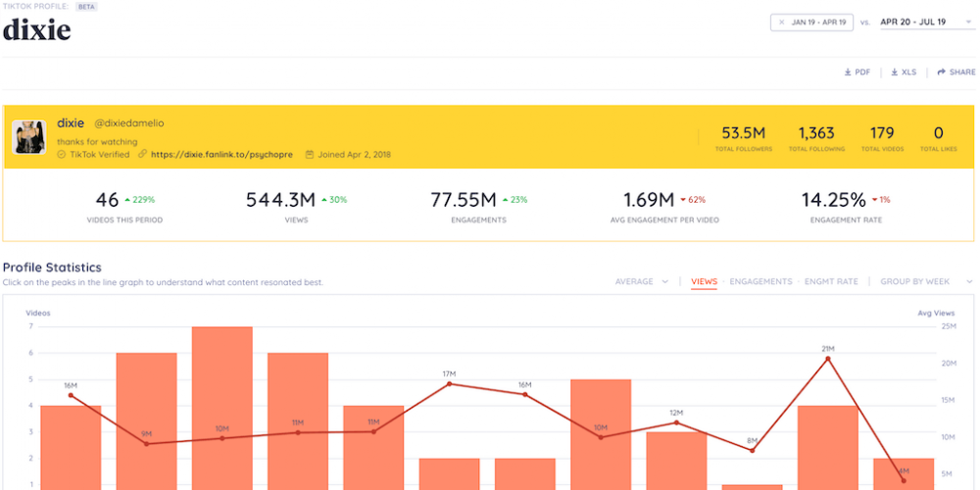The image size is (980, 490).
Task: Click the Profile Statistics heading
Action: 52,268
